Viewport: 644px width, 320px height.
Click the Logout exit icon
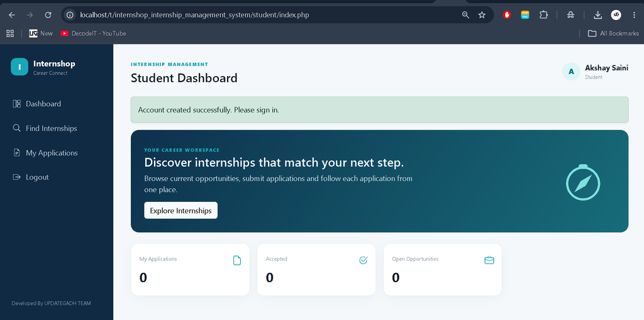click(x=17, y=177)
